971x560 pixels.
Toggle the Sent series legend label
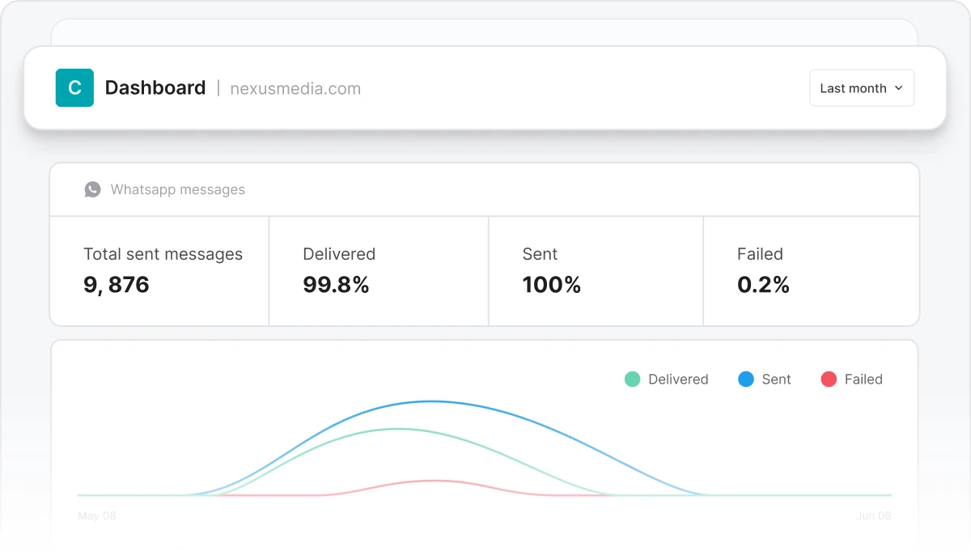coord(777,379)
